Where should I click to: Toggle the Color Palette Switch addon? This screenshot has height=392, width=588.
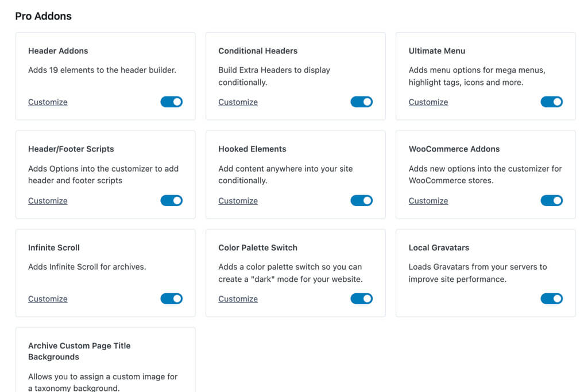(361, 298)
